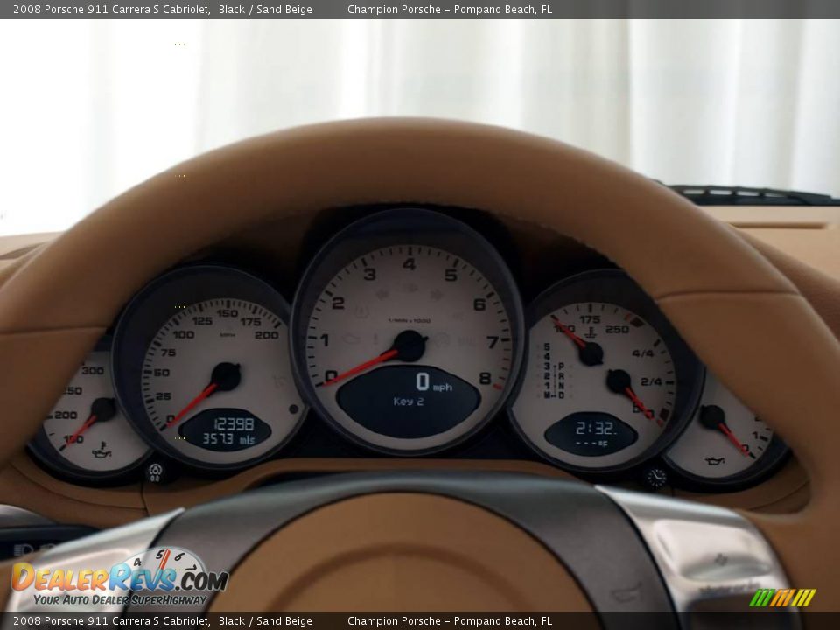Click the clock adjust knob below the fuel gauge
Viewport: 840px width, 630px height.
click(x=656, y=478)
